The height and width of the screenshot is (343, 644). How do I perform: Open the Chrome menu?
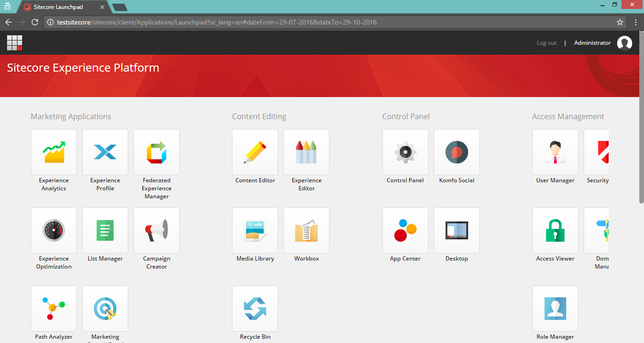tap(635, 22)
